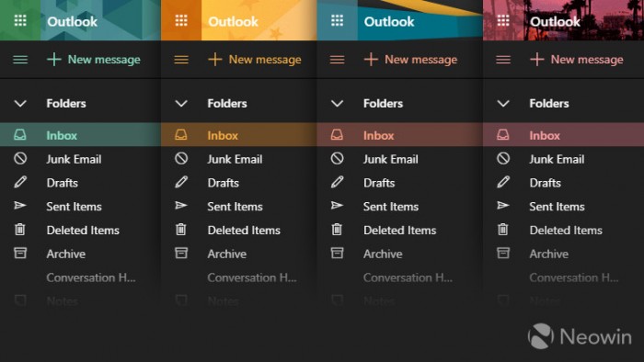Click the green plus icon beside New message
This screenshot has width=644, height=362.
(x=53, y=60)
